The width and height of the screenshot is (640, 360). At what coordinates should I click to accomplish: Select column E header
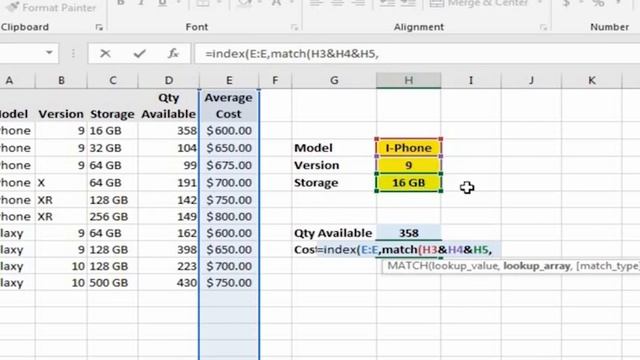coord(229,80)
